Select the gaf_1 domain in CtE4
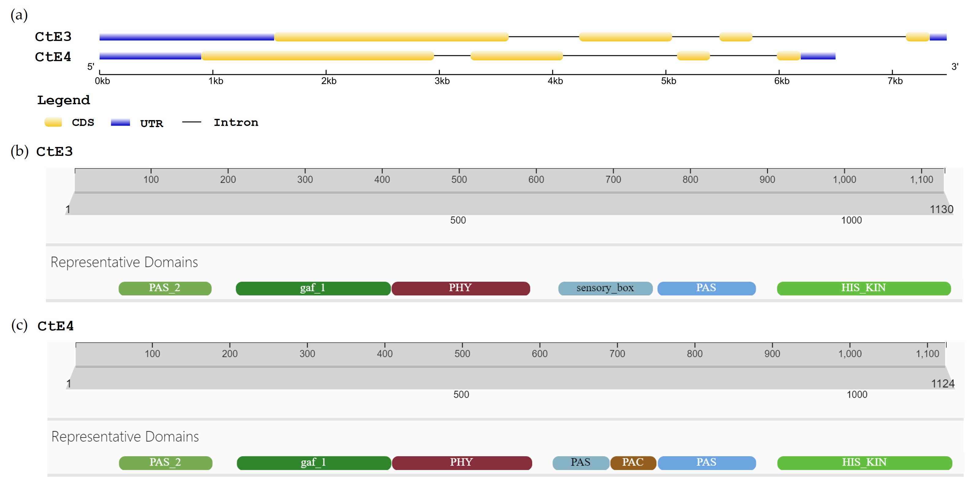Screen dimensions: 980x477 314,463
